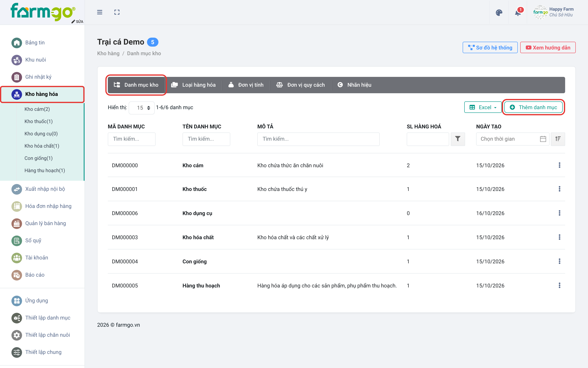Select Kho thuốc(1) in sidebar submenu

[x=39, y=121]
